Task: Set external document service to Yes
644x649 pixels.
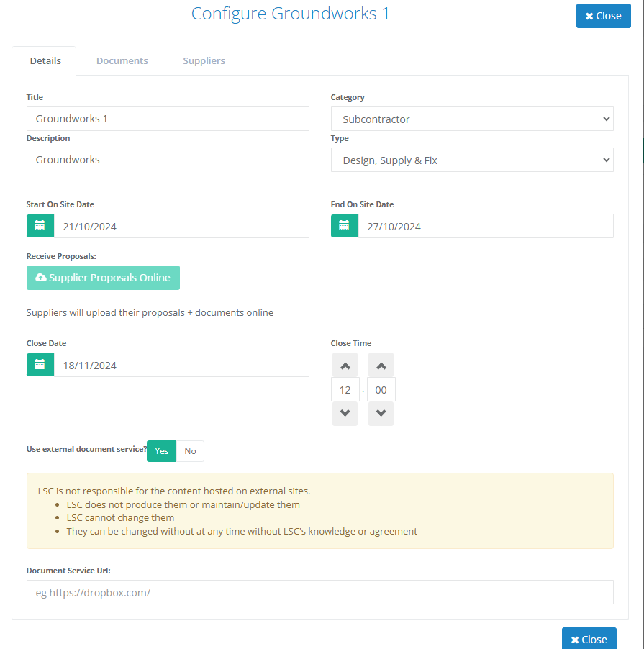Action: point(162,451)
